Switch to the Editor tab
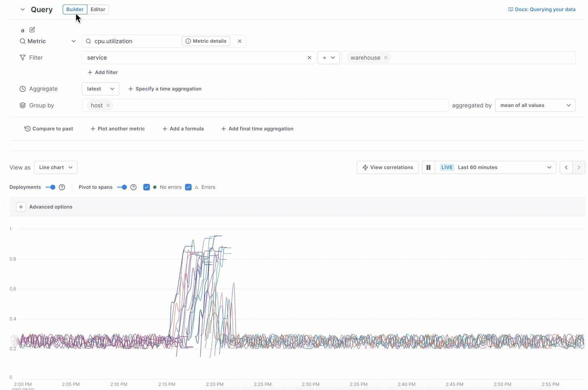Viewport: 588px width, 390px height. tap(98, 9)
